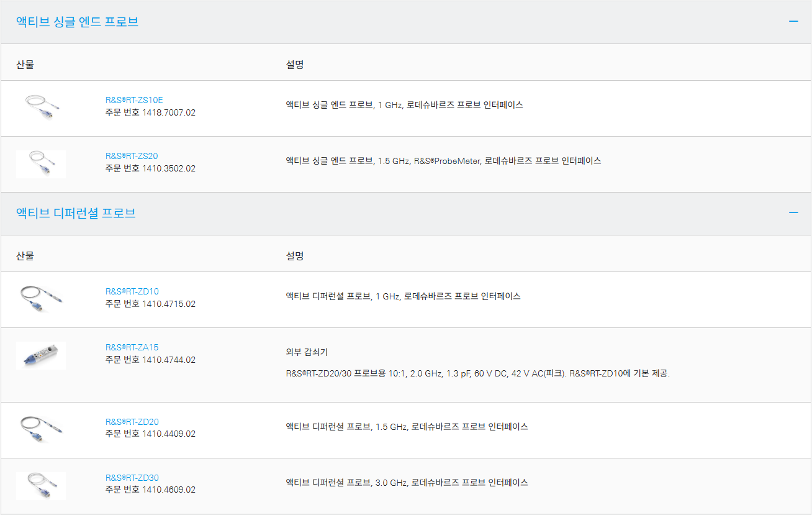This screenshot has width=812, height=515.
Task: Click the 액티브 싱글 엔드 프로브 heading
Action: point(77,22)
